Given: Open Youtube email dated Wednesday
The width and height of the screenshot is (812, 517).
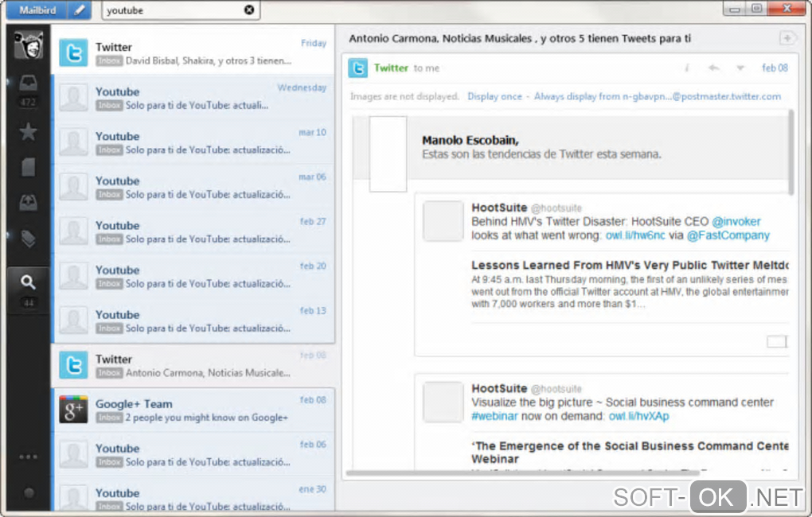Looking at the screenshot, I should coord(193,97).
